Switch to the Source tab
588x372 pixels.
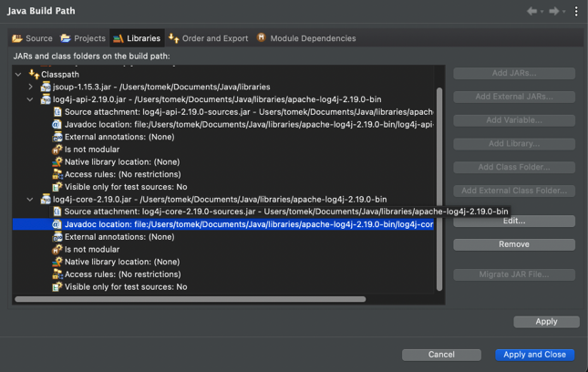[x=32, y=38]
